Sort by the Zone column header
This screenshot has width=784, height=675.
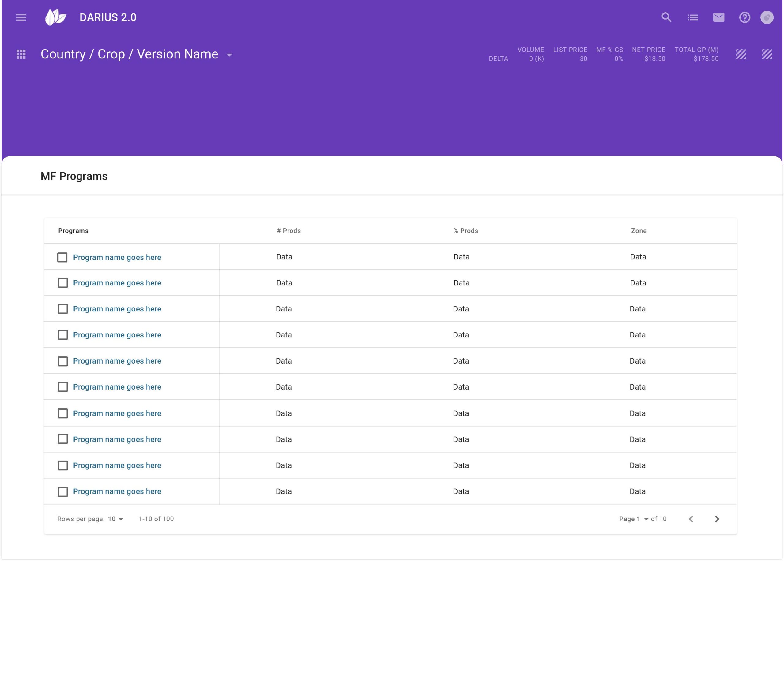tap(638, 231)
